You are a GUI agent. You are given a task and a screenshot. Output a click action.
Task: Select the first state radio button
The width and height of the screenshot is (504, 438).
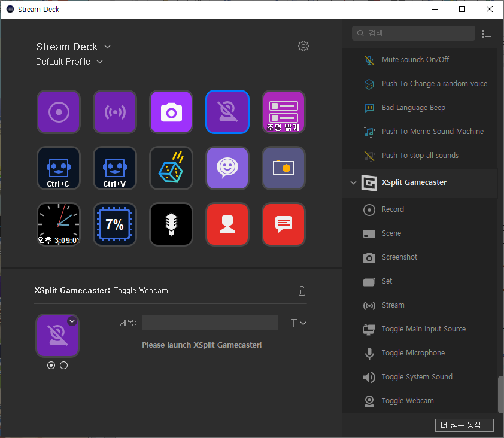pyautogui.click(x=51, y=365)
